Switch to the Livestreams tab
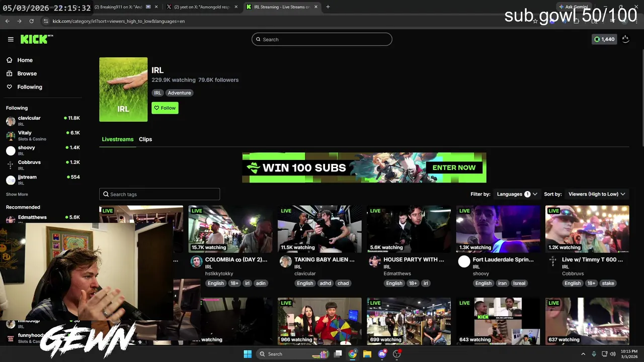Screen dimensions: 644x362 point(118,139)
